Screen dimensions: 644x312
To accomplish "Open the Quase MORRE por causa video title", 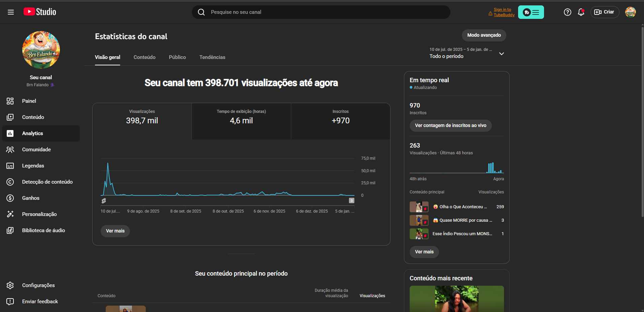I will pyautogui.click(x=462, y=220).
